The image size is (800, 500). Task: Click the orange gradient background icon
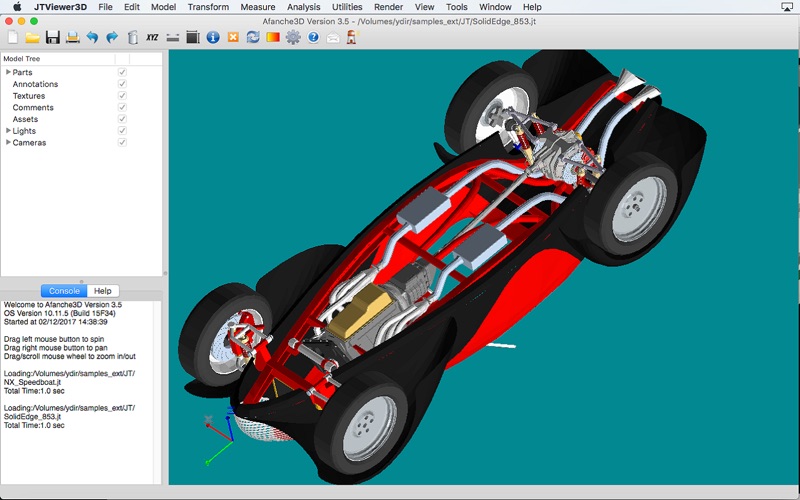point(273,38)
